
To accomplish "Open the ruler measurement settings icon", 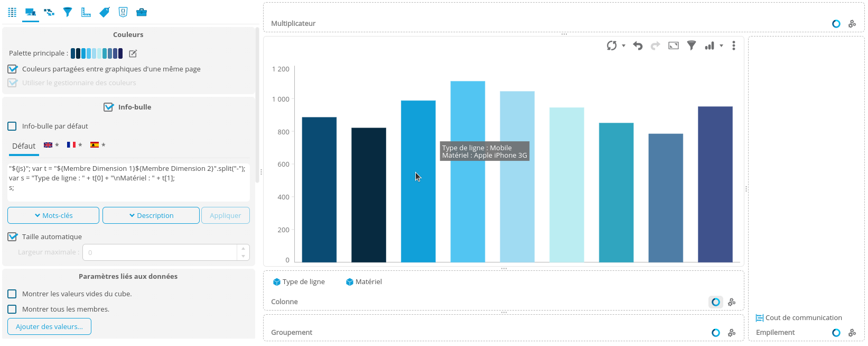I will [x=86, y=12].
